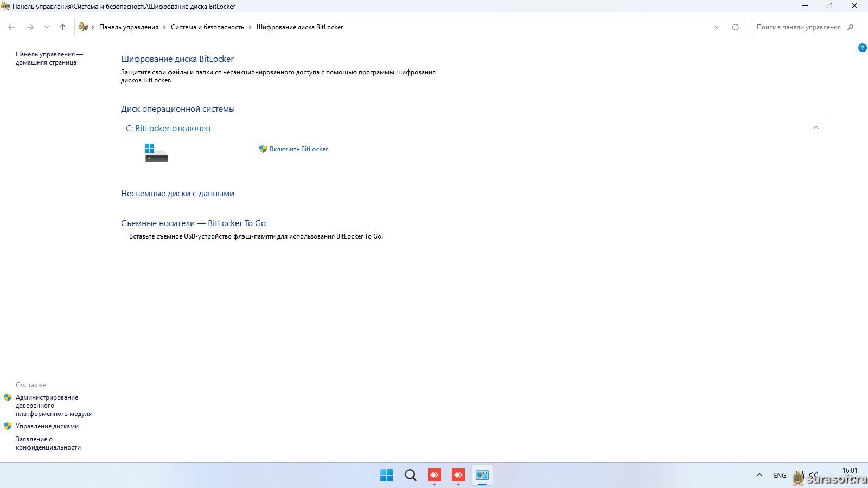Screen dimensions: 868x488
Task: Click the Control Panel taskbar icon
Action: click(482, 475)
